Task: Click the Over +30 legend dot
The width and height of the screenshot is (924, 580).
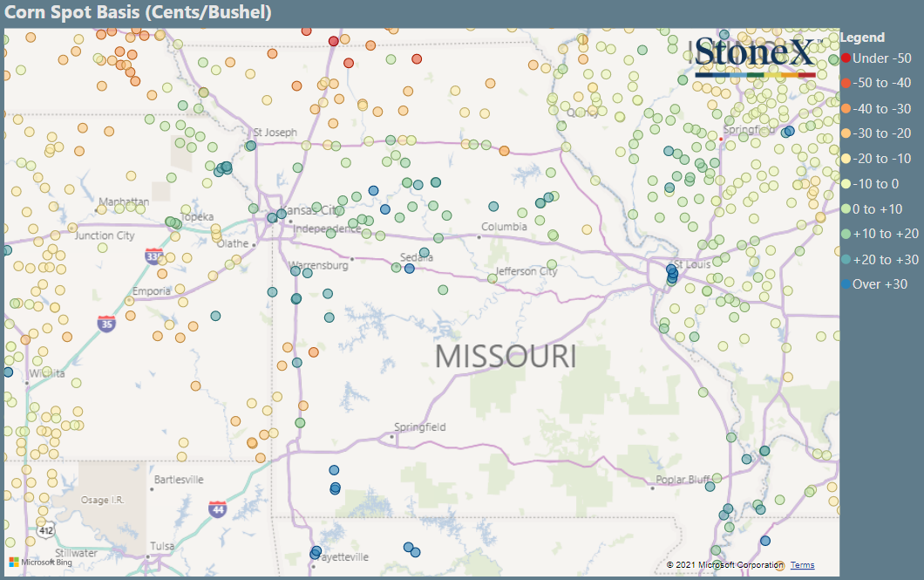Action: pyautogui.click(x=846, y=284)
